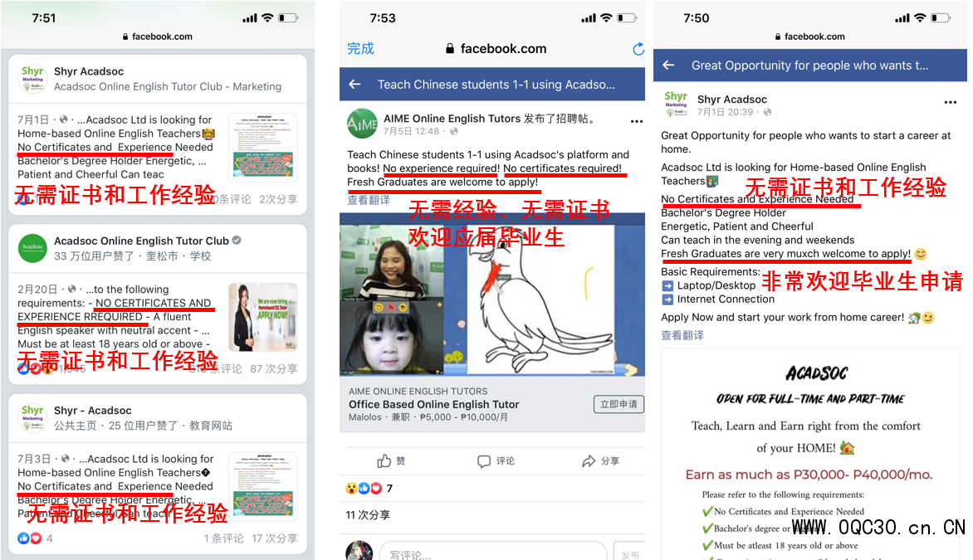973x560 pixels.
Task: Open the July 1 post thumbnail image
Action: click(x=262, y=148)
